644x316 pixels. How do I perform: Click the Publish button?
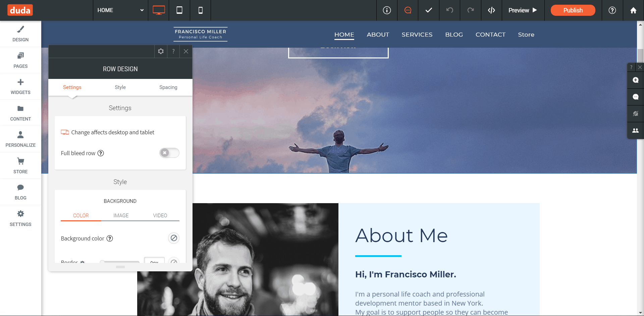[x=573, y=10]
